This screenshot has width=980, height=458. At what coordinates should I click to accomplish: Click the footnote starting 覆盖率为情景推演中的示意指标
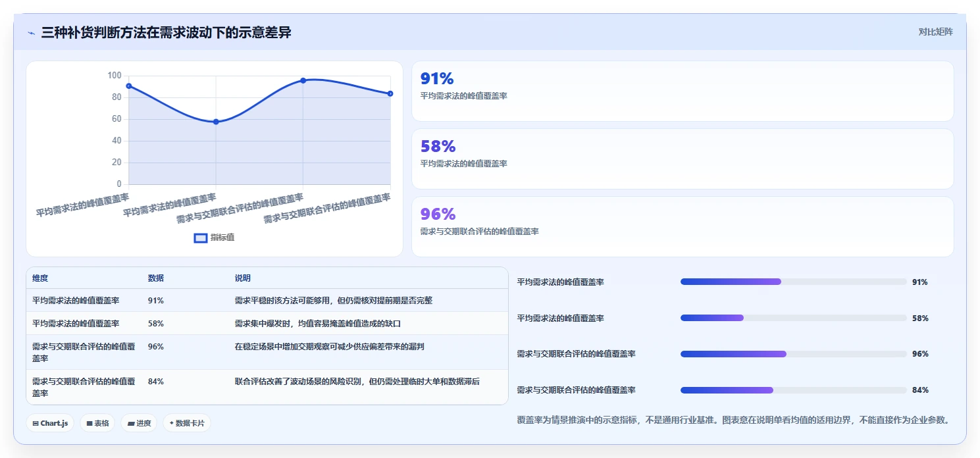click(x=734, y=420)
